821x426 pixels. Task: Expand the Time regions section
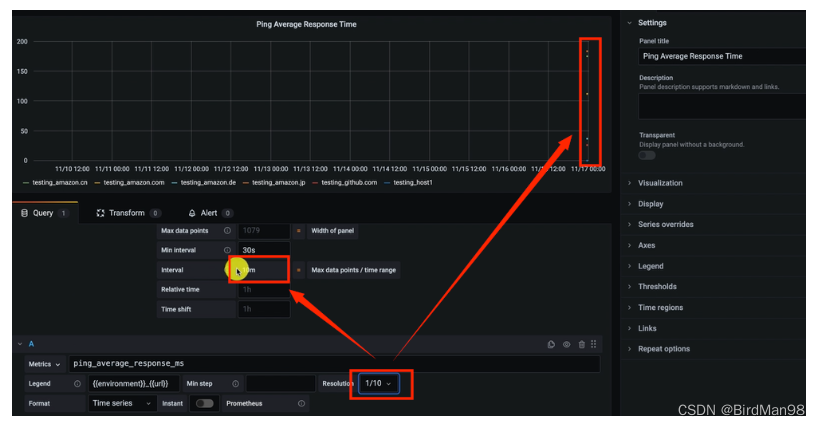[x=660, y=308]
